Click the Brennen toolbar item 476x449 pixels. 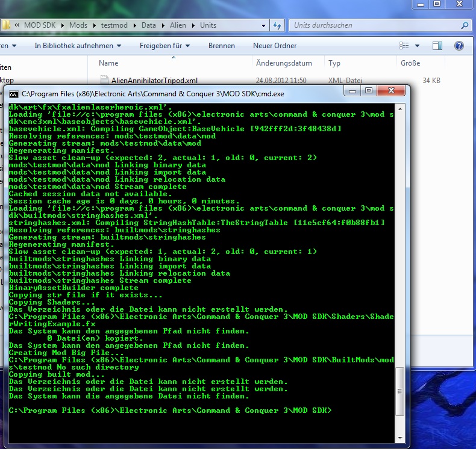[x=221, y=46]
